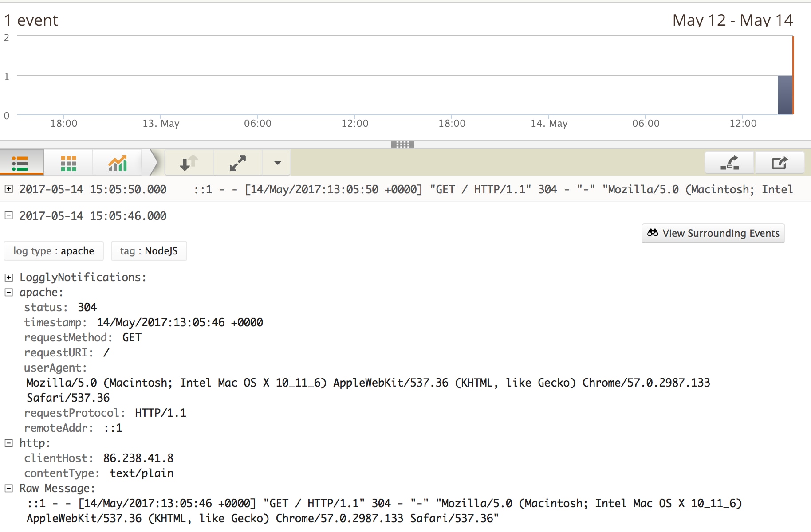Screen dimensions: 811x532
Task: Collapse the 15:05:46 log event
Action: point(8,215)
